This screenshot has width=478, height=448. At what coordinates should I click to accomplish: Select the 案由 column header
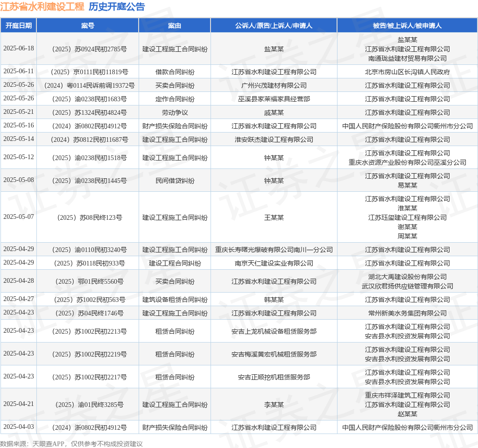point(175,26)
